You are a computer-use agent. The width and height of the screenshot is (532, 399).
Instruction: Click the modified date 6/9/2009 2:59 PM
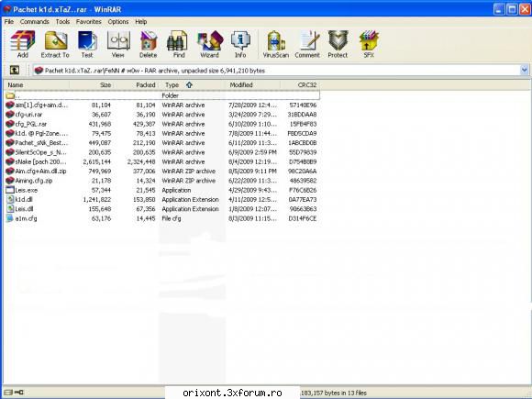pyautogui.click(x=252, y=152)
